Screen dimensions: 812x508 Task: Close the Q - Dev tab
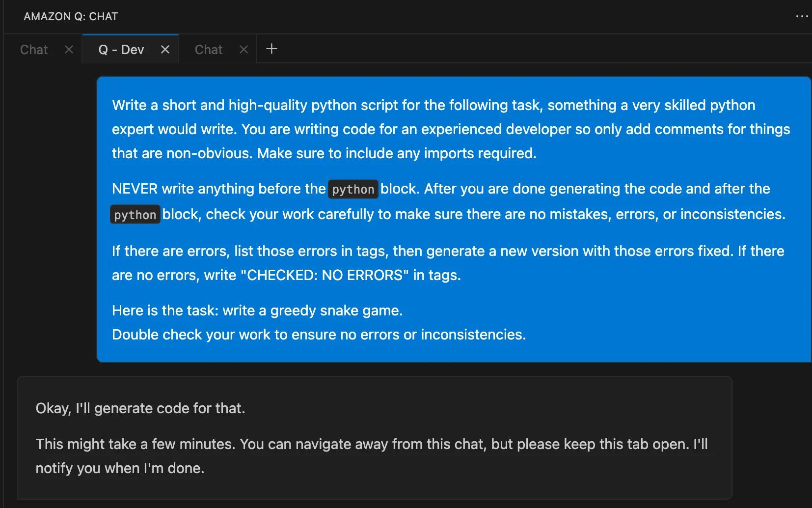tap(165, 50)
